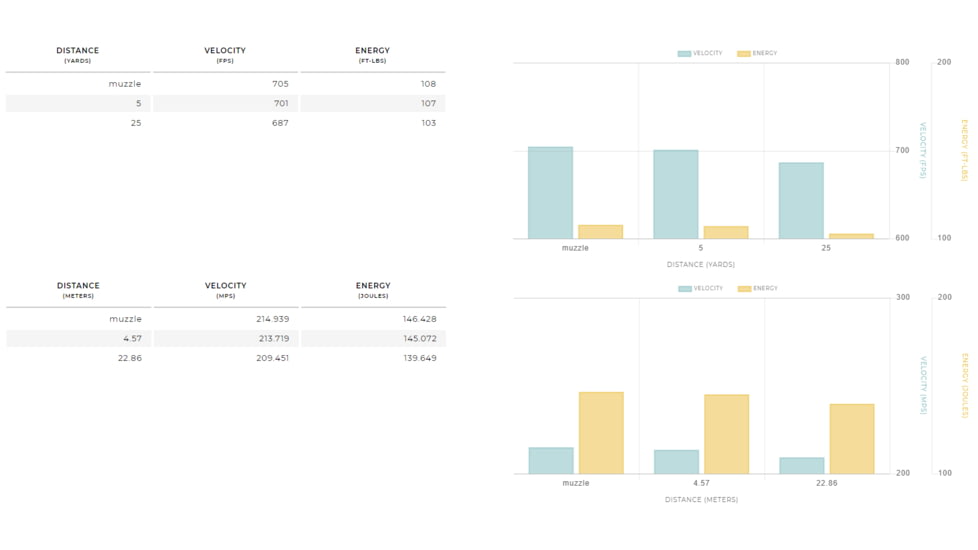Select the velocity bar at 22.86 meters
Viewport: 978px width, 550px height.
tap(801, 465)
